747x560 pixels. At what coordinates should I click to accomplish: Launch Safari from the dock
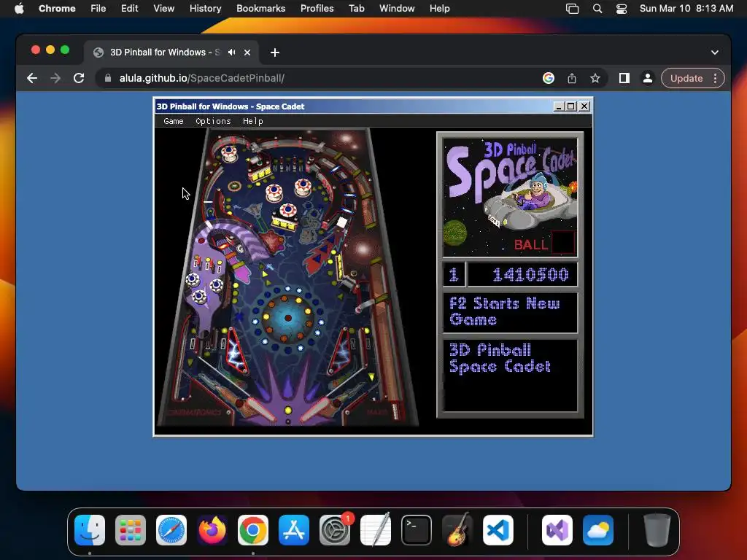point(171,530)
